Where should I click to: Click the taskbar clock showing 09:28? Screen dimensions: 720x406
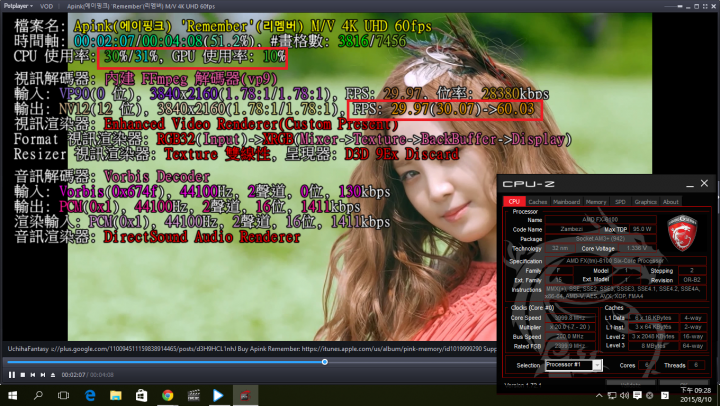[695, 395]
